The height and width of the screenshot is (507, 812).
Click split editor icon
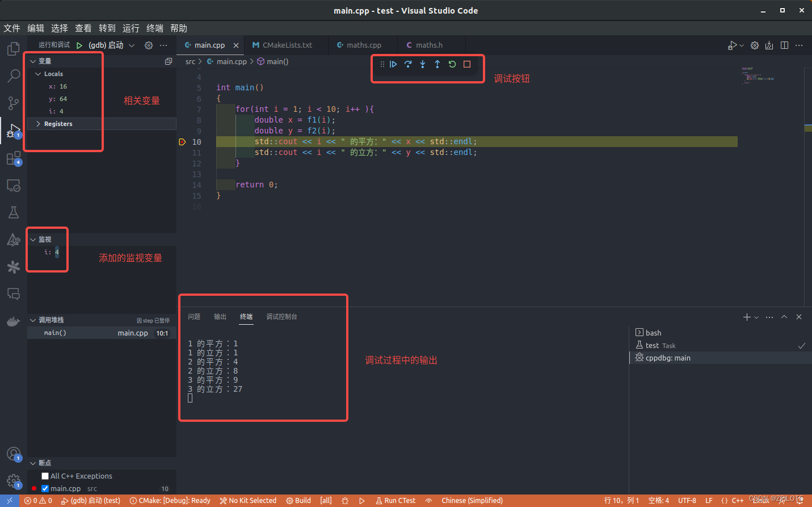point(784,45)
